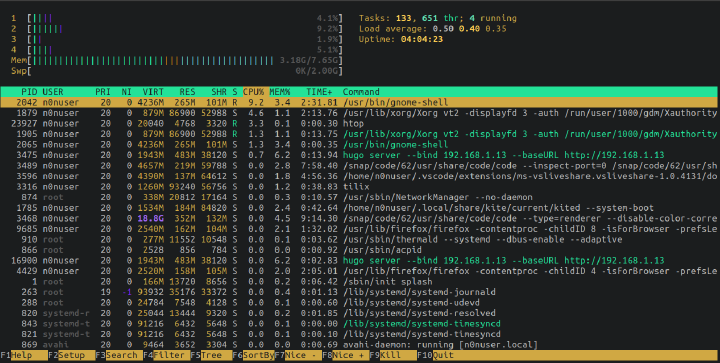This screenshot has height=363, width=720.
Task: Select the vsliveshare extension process row
Action: [359, 176]
